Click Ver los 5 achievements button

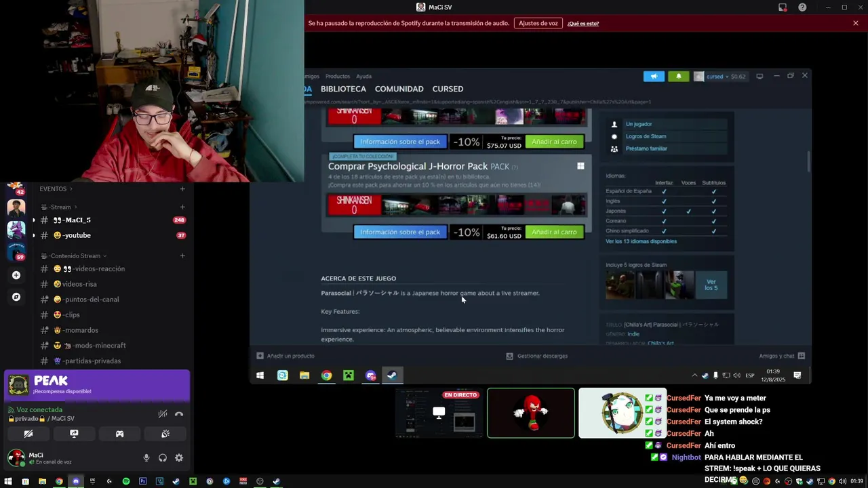pos(711,285)
